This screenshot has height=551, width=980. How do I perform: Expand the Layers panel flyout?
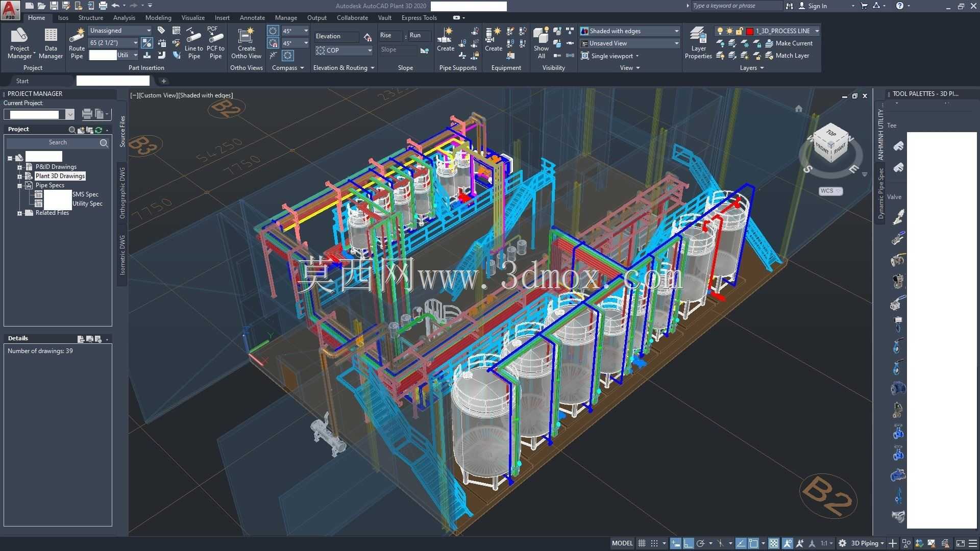pyautogui.click(x=751, y=68)
